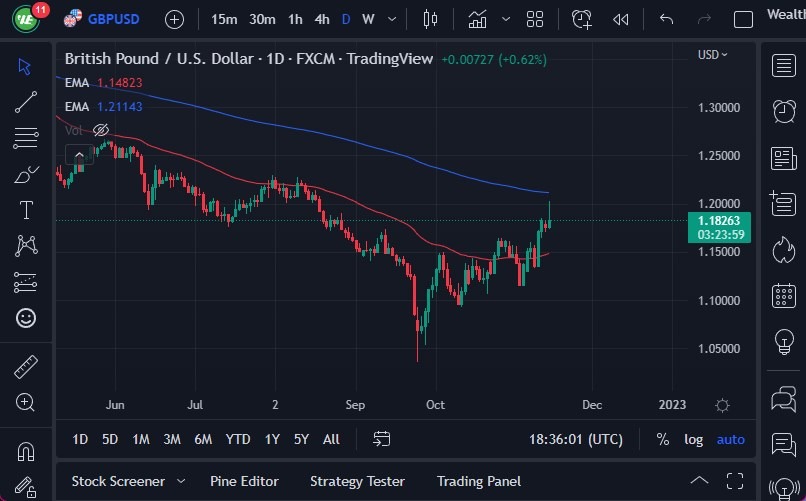Select the Brush drawing tool
The height and width of the screenshot is (501, 806).
coord(26,174)
